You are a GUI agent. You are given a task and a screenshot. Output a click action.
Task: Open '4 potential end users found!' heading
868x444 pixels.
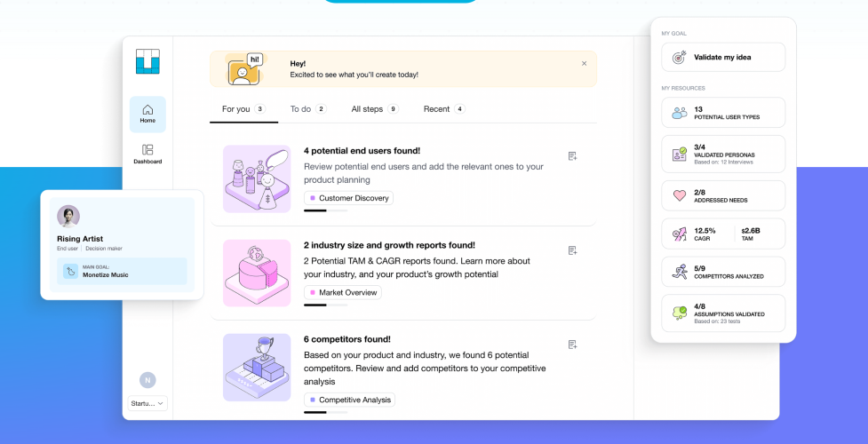pos(362,151)
